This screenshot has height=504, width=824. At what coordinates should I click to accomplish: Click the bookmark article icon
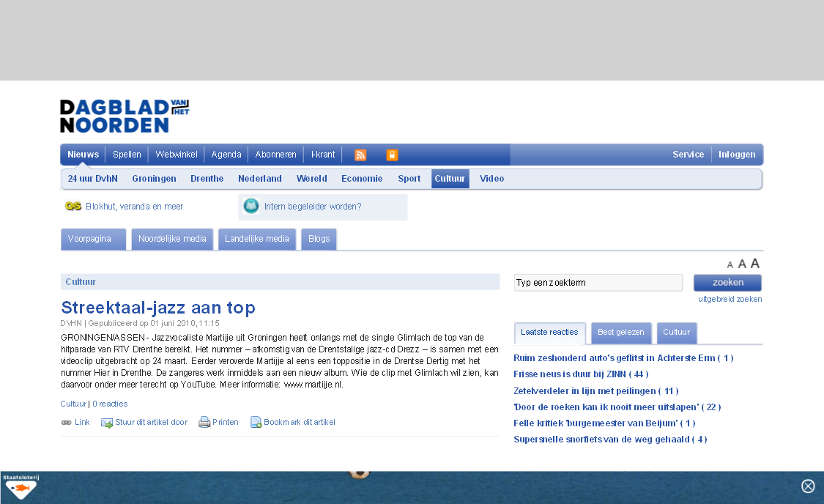(256, 422)
